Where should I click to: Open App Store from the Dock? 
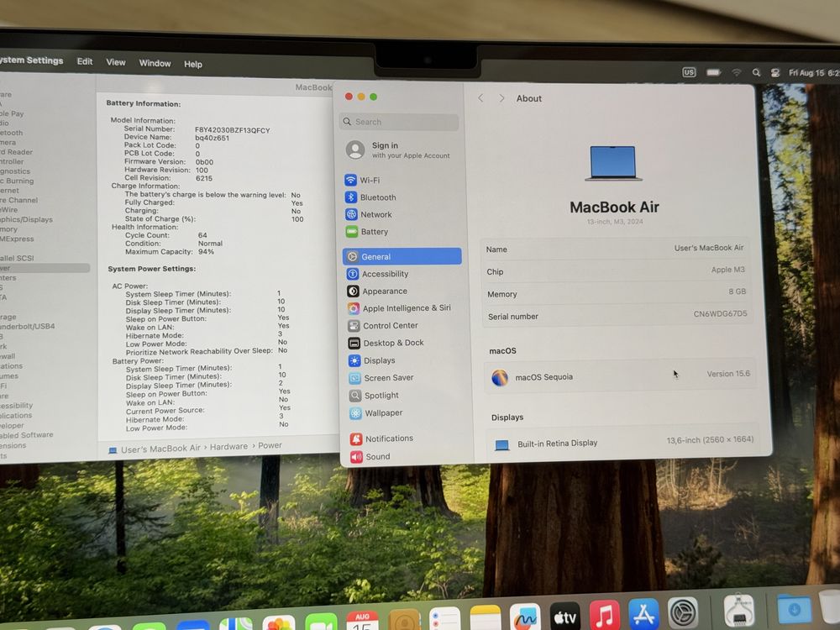[x=643, y=614]
